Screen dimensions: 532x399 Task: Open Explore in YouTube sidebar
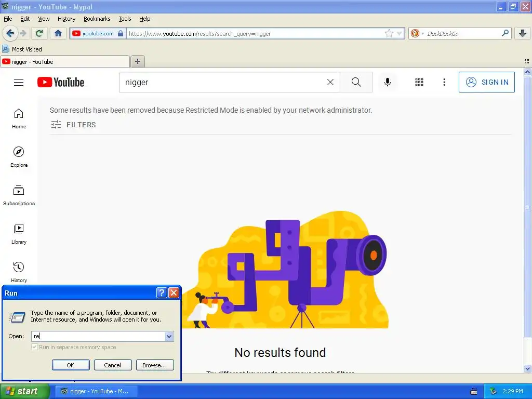tap(19, 157)
